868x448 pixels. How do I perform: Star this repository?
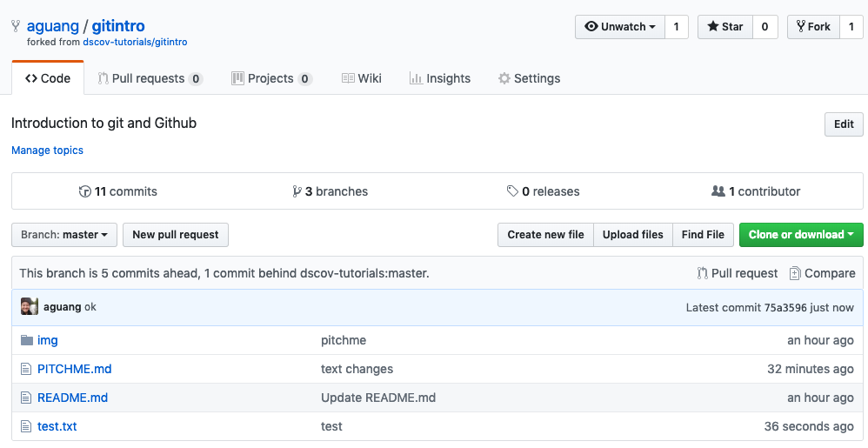[724, 27]
